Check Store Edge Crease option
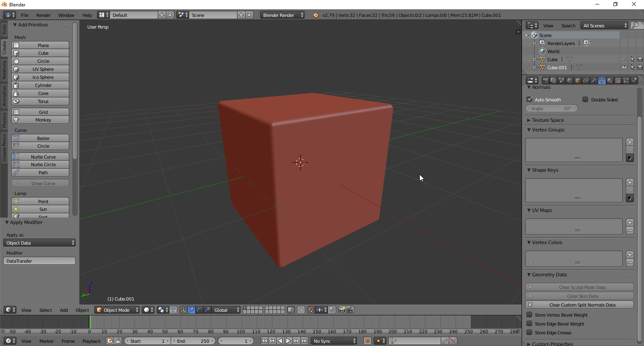The image size is (644, 346). [530, 333]
